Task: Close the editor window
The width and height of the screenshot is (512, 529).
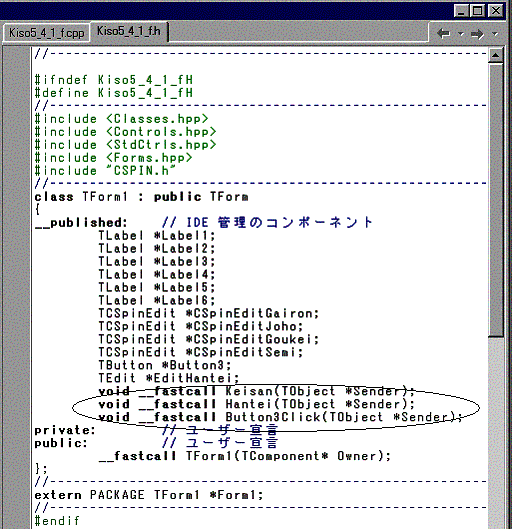Action: tap(495, 11)
